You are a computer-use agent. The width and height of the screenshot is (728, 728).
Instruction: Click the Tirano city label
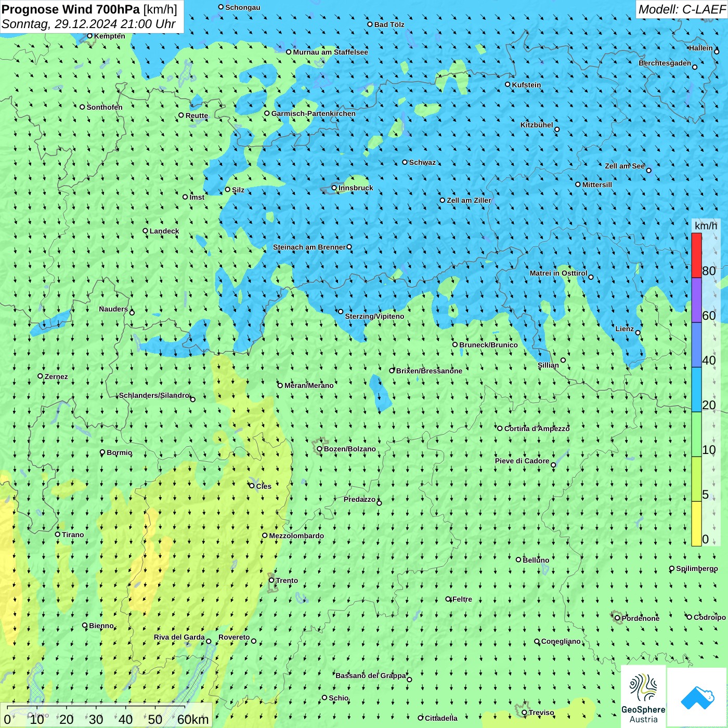(x=73, y=535)
